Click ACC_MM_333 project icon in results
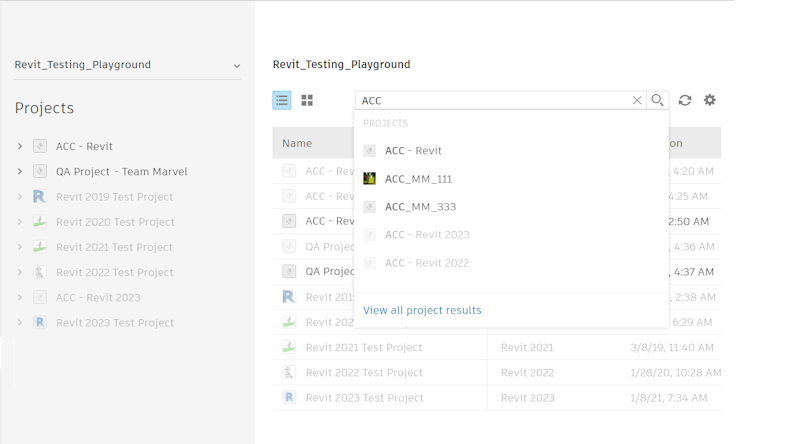 (x=370, y=207)
